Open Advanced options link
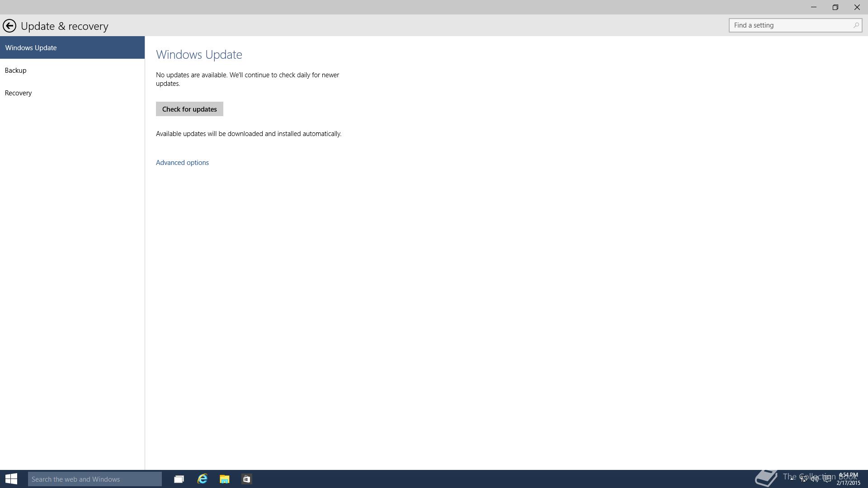 (182, 163)
